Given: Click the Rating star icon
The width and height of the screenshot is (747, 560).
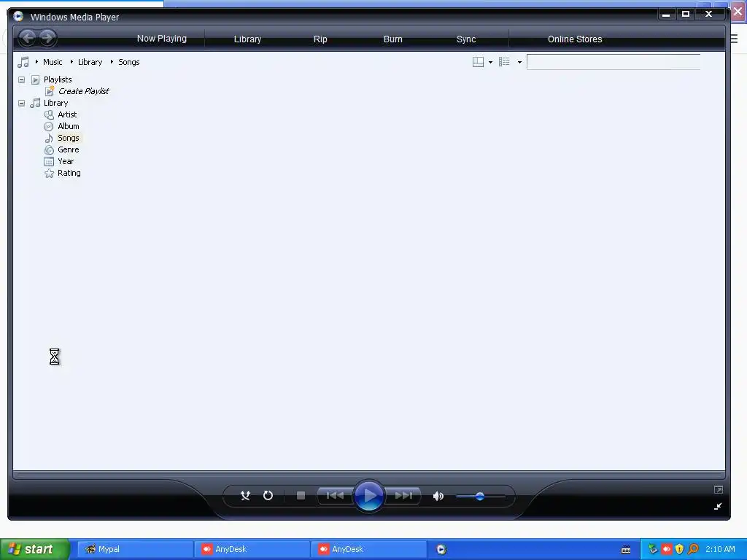Looking at the screenshot, I should click(49, 174).
